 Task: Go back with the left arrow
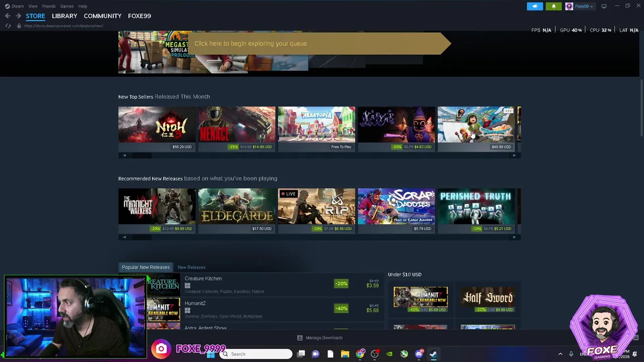tap(8, 16)
